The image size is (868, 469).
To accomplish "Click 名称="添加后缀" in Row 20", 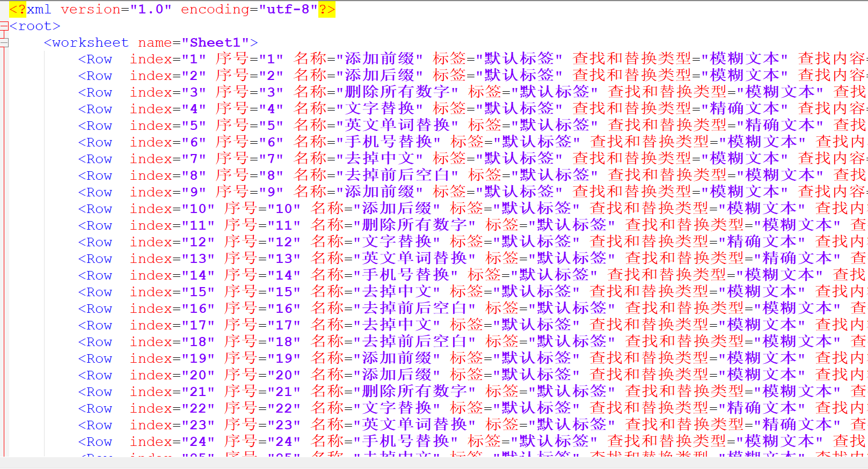I will 375,376.
